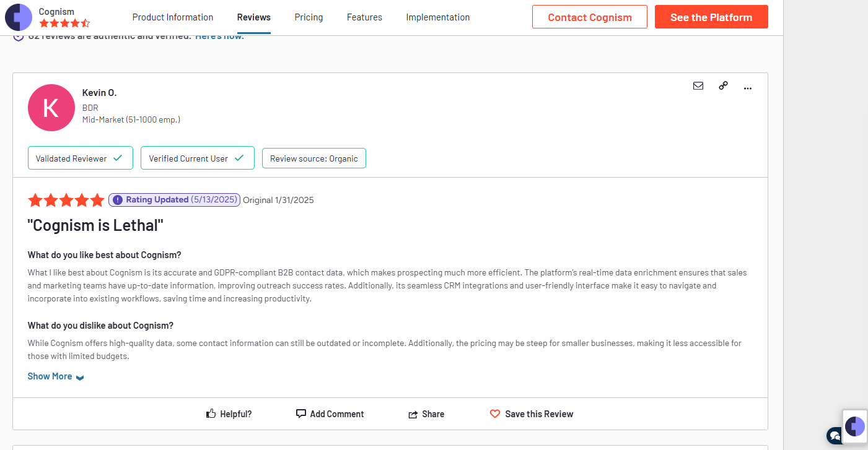Go to Product Information tab
The image size is (868, 450).
(x=173, y=17)
